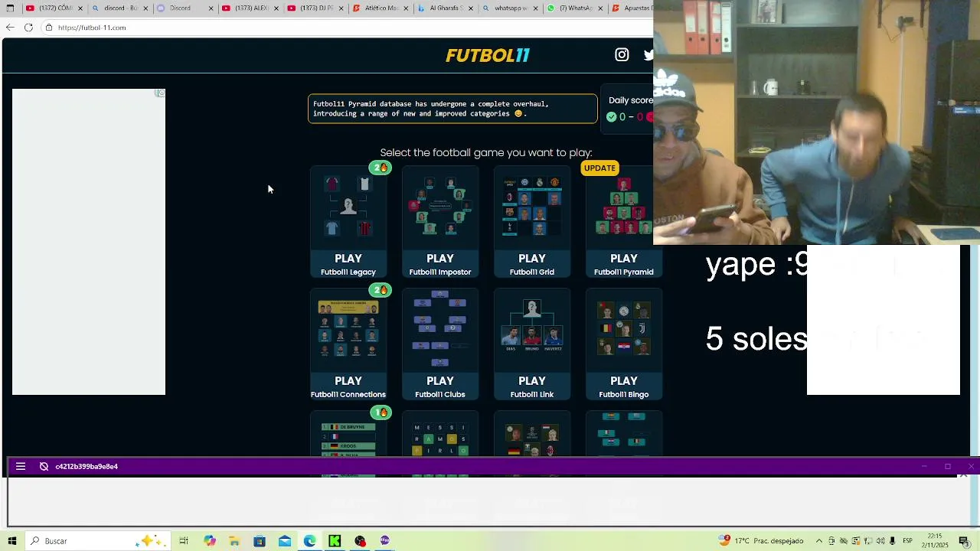
Task: Open the browser tab actions menu icon
Action: (x=10, y=8)
